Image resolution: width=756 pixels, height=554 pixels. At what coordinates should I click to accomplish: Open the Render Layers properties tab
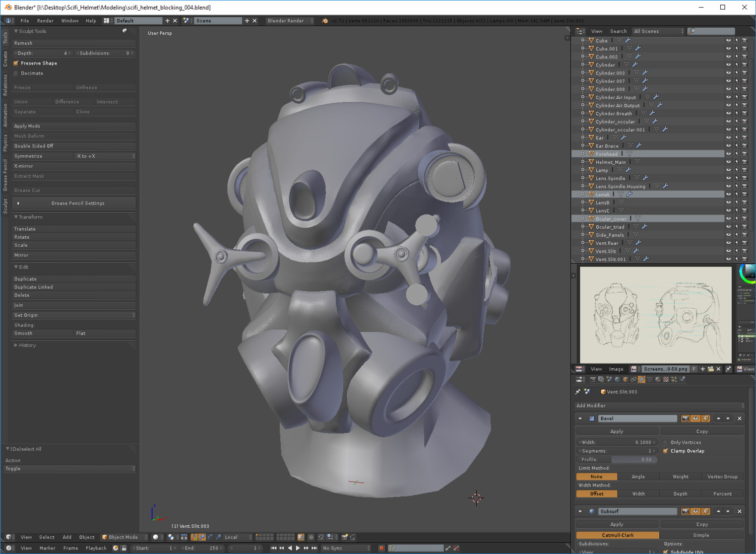click(601, 379)
